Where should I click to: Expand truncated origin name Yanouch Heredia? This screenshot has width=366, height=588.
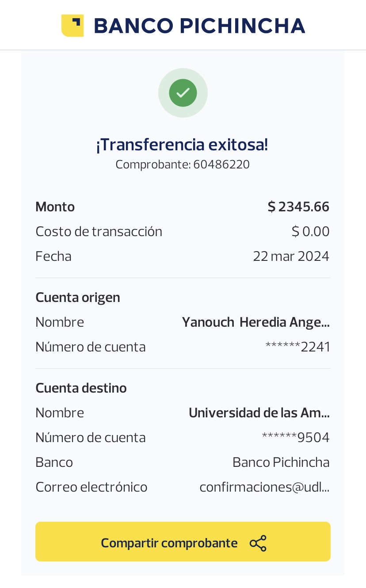[255, 322]
